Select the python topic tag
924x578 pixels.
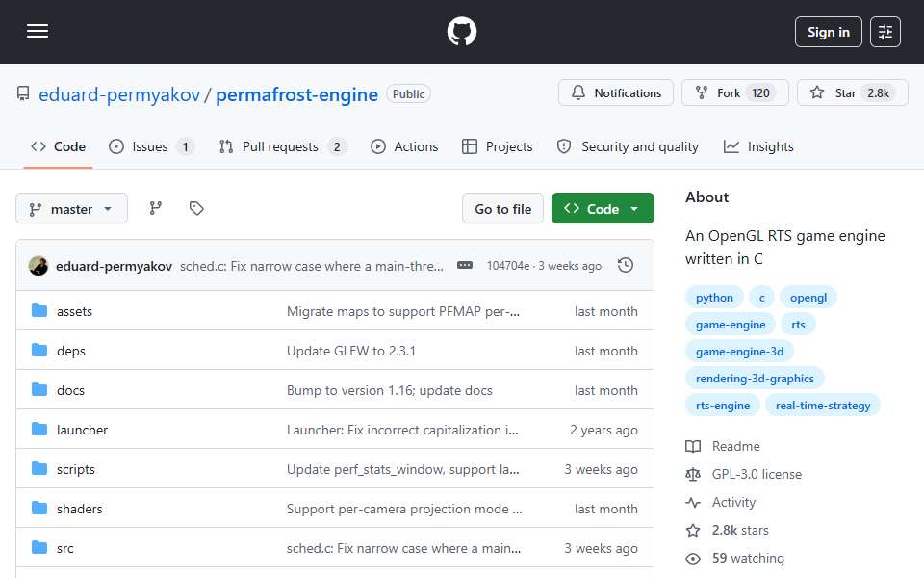coord(714,298)
